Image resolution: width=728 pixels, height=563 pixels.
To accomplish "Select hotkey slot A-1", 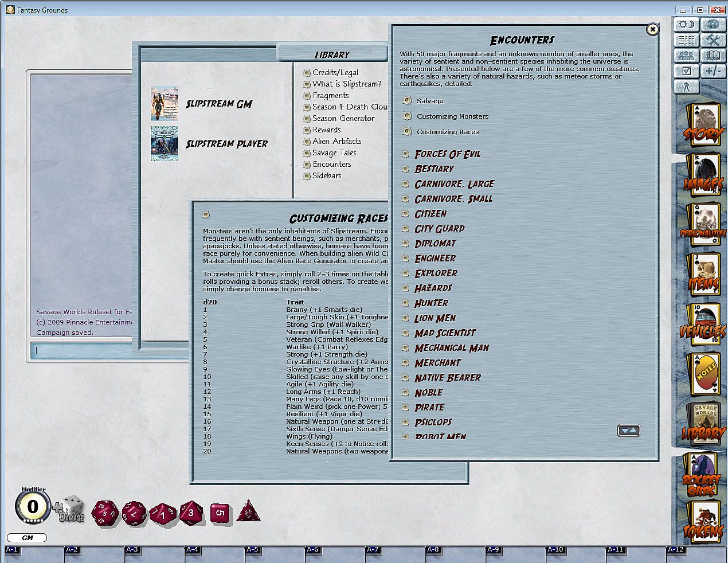I will pos(33,553).
